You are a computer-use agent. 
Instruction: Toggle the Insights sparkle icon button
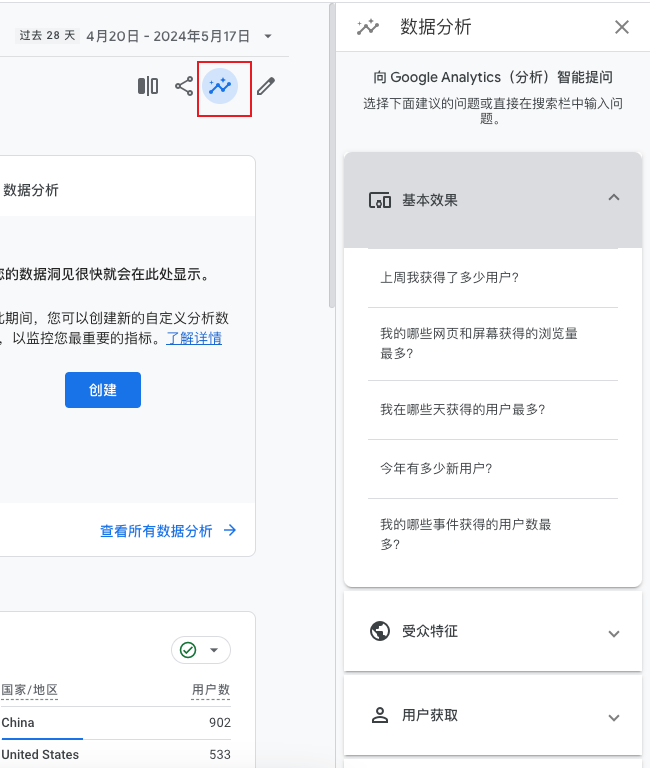coord(220,86)
